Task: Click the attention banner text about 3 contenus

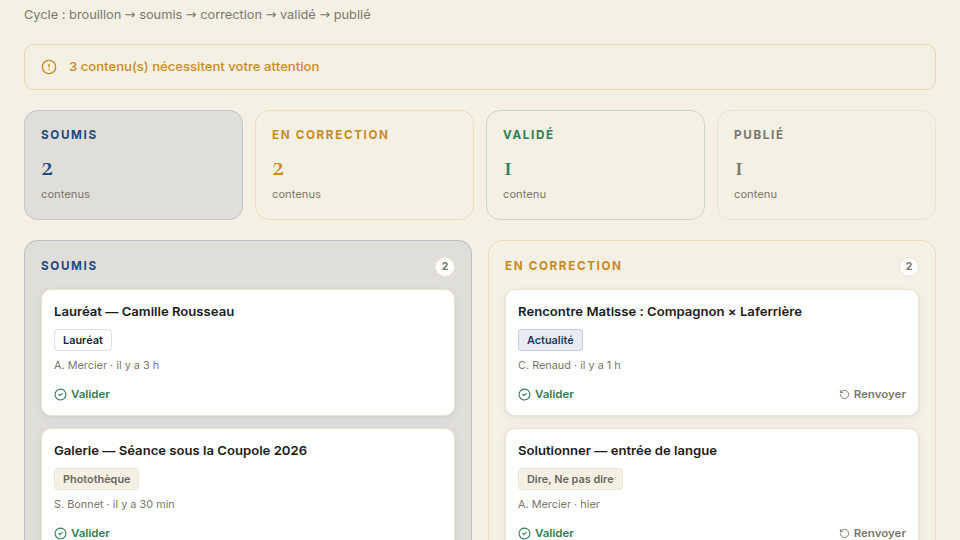Action: (x=193, y=67)
